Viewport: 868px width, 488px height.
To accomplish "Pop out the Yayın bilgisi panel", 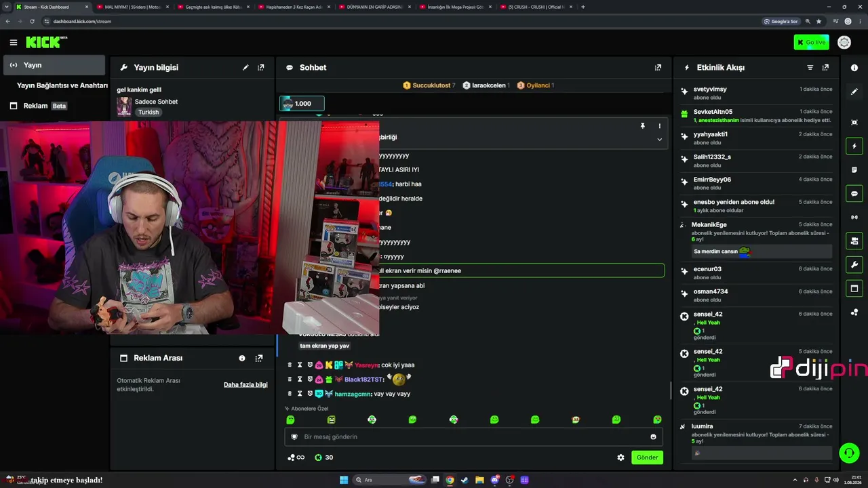I will pyautogui.click(x=260, y=68).
